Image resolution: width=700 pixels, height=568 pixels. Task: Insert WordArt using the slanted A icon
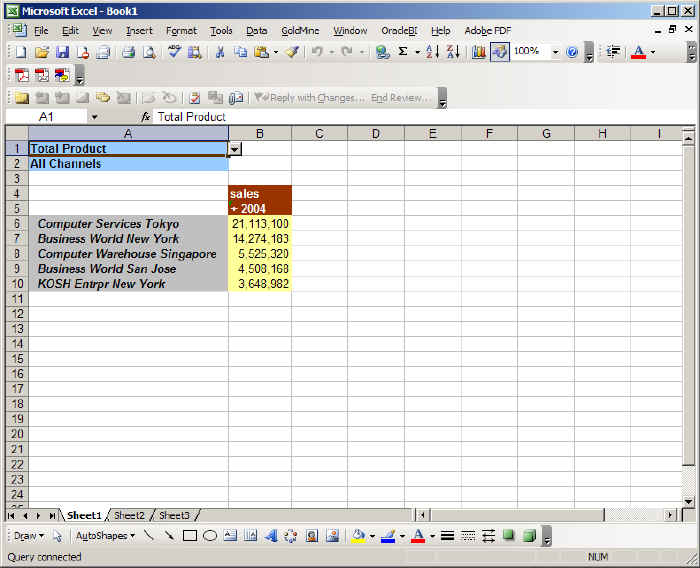click(271, 535)
